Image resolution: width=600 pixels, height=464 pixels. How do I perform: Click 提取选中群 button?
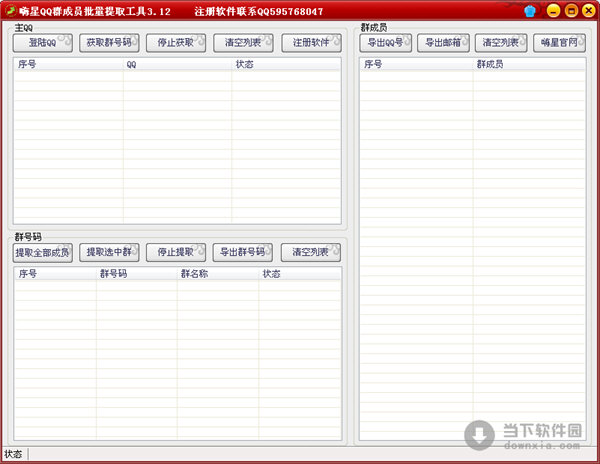pyautogui.click(x=109, y=252)
